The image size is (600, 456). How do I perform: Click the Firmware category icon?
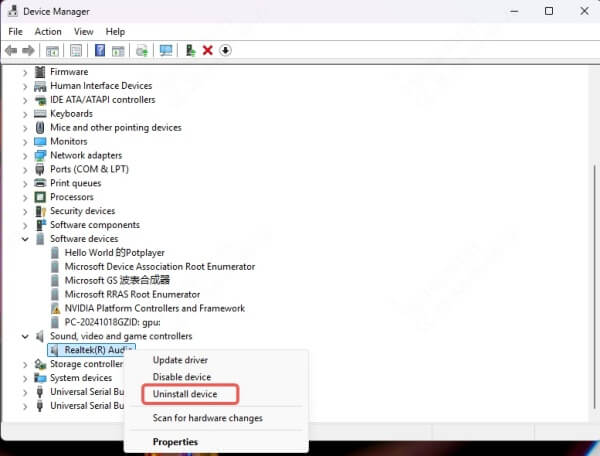click(x=40, y=72)
